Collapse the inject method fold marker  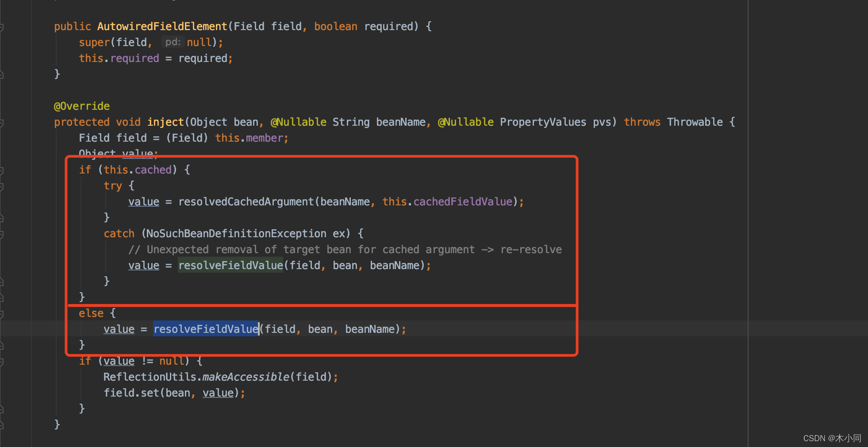(1, 123)
